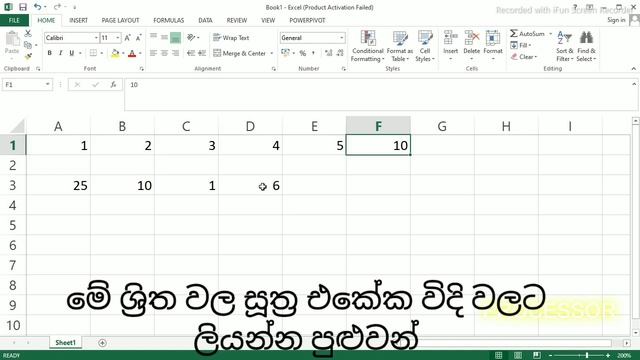Viewport: 640px width, 360px height.
Task: Toggle Bold formatting
Action: 49,53
